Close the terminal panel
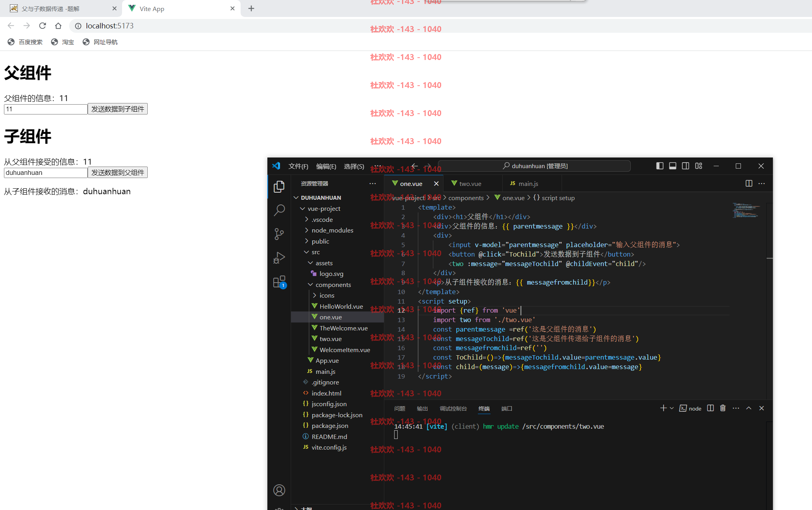Image resolution: width=812 pixels, height=510 pixels. pyautogui.click(x=761, y=408)
